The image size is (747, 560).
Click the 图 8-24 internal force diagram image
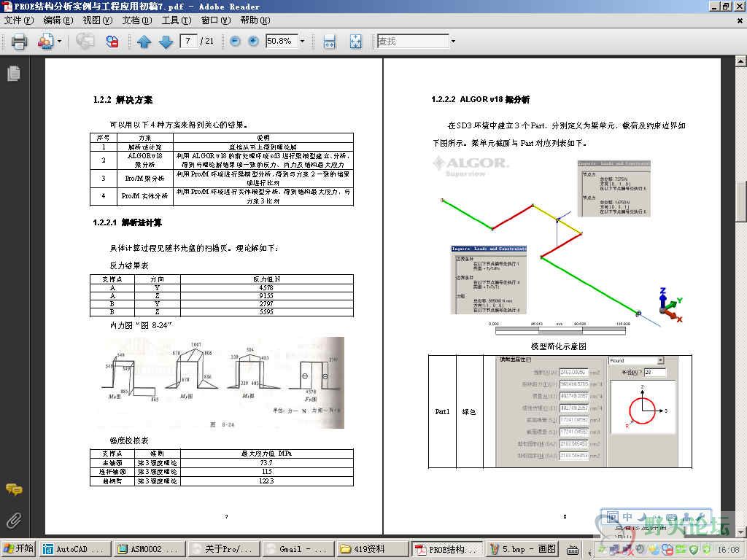click(x=222, y=383)
